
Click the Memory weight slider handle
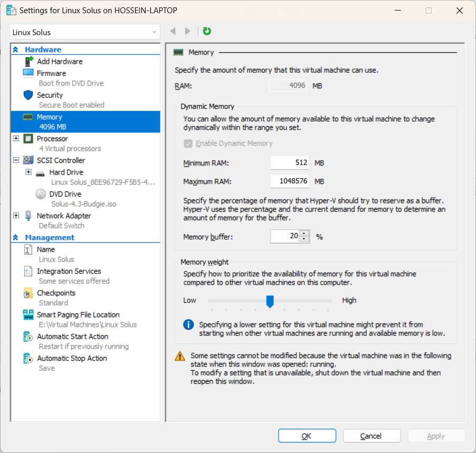point(270,301)
